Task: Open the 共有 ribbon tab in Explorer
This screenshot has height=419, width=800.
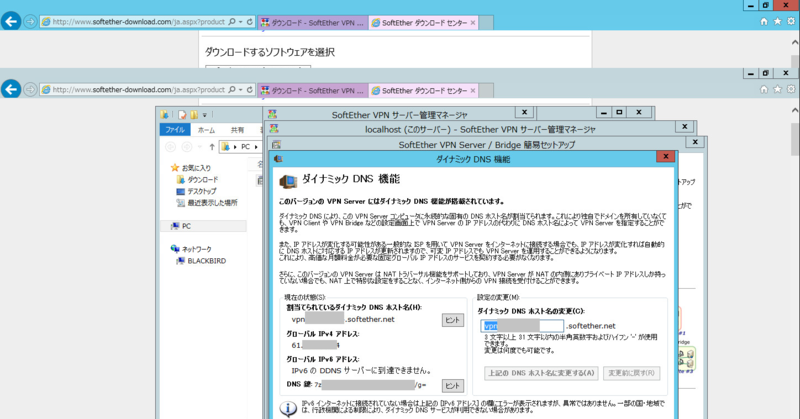Action: point(237,130)
